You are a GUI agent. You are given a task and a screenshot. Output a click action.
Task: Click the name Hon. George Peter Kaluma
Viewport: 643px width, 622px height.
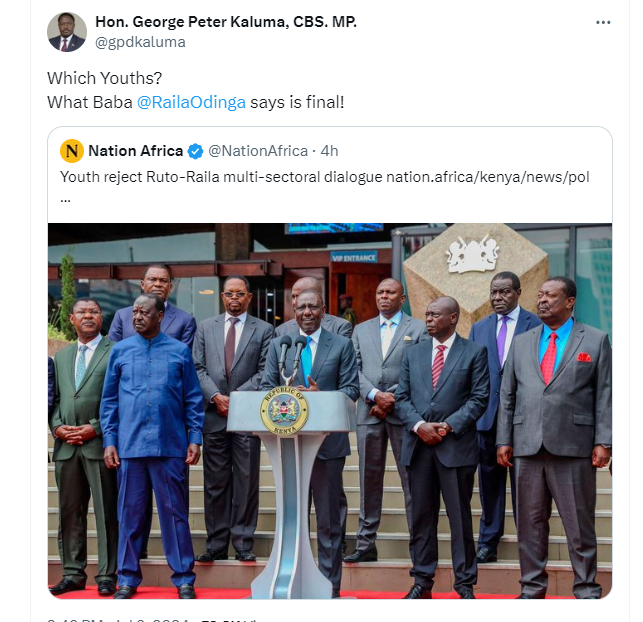[225, 22]
